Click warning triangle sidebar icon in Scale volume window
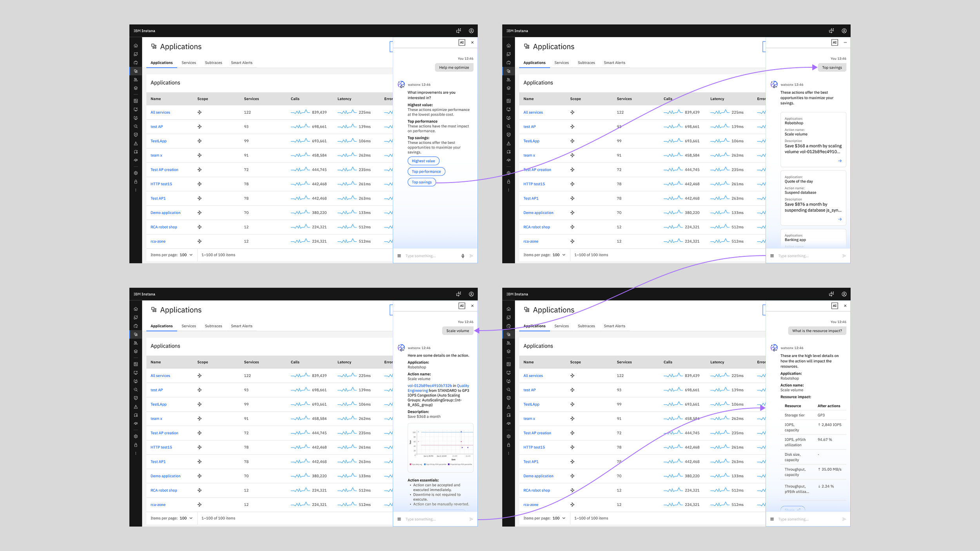Viewport: 980px width, 551px height. pos(136,407)
